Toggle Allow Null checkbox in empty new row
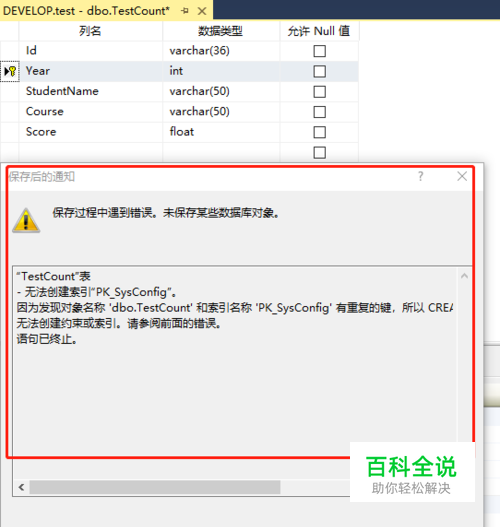 click(320, 153)
